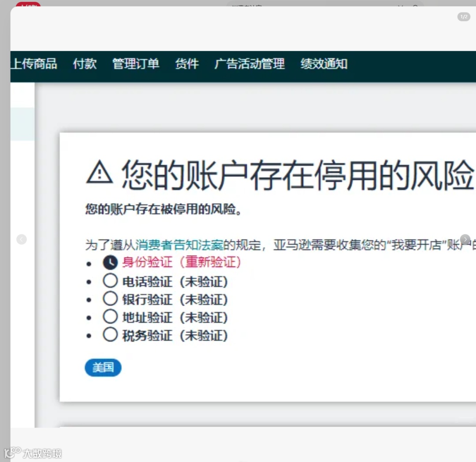Image resolution: width=476 pixels, height=462 pixels.
Task: Select the 税务验证 circle
Action: pos(110,335)
